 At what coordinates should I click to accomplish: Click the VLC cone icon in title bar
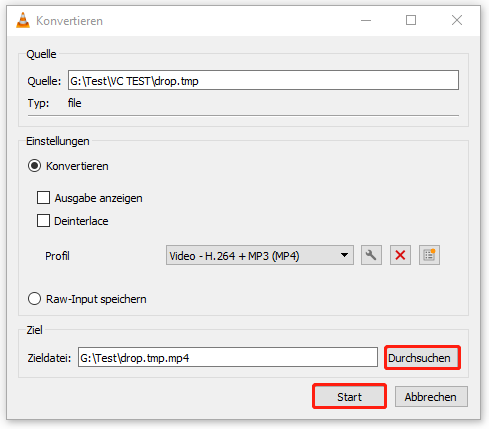tap(23, 20)
